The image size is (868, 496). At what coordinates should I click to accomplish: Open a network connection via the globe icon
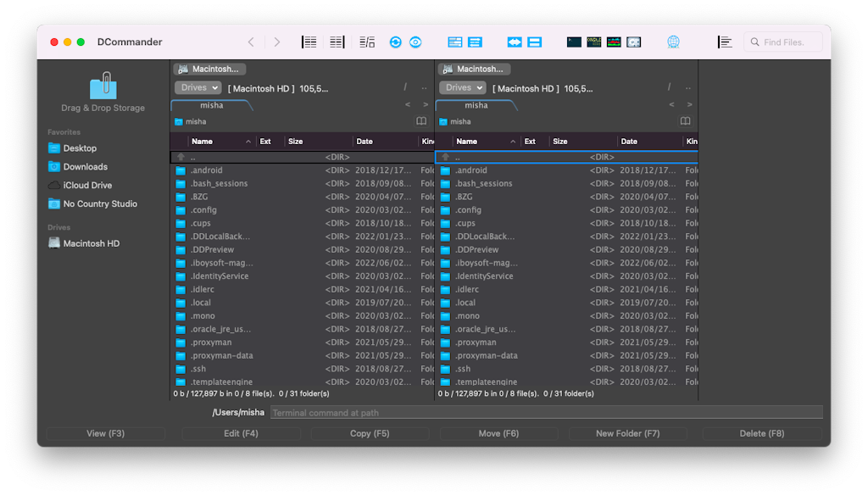point(673,41)
